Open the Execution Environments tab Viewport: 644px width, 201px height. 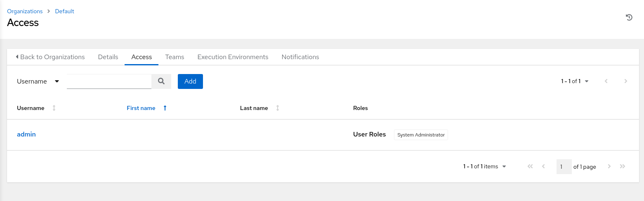tap(233, 57)
